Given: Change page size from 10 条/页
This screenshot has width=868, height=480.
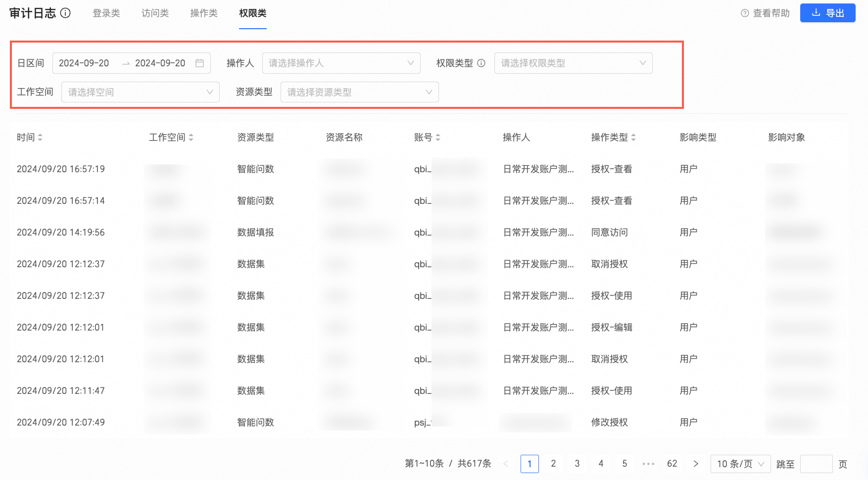Looking at the screenshot, I should pos(740,464).
